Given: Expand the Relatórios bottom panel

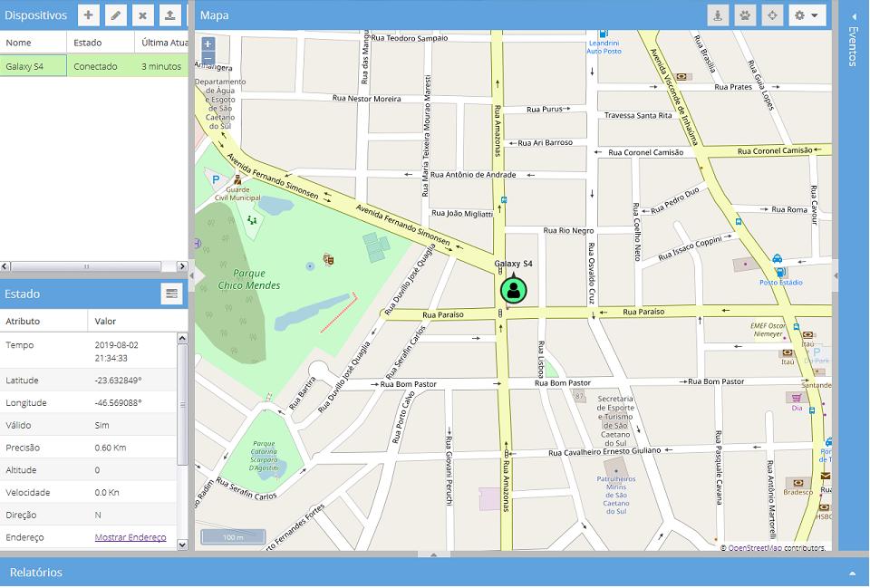Looking at the screenshot, I should pos(852,573).
